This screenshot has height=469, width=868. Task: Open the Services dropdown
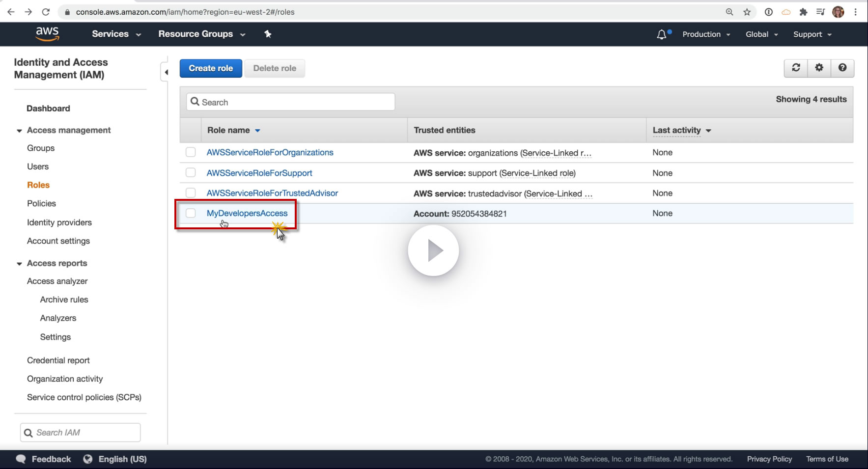116,34
